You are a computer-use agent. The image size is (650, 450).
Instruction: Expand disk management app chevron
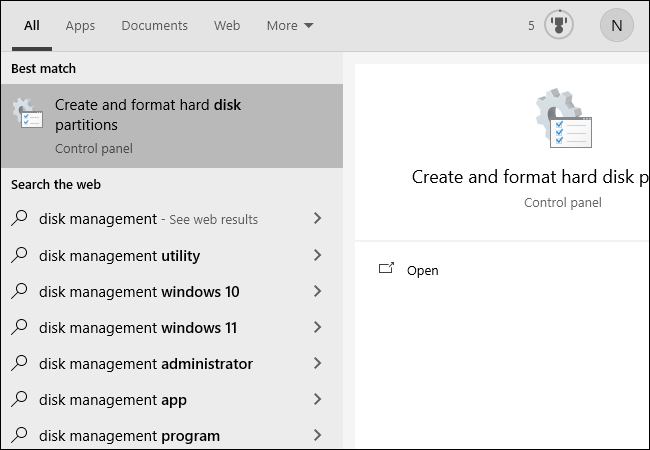tap(317, 399)
